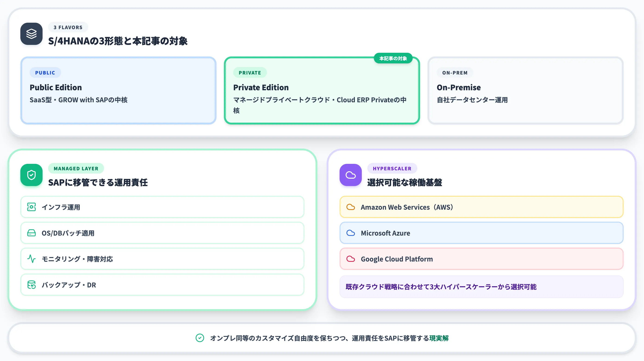Viewport: 644px width, 361px height.
Task: Select the ON-PREM badge
Action: click(455, 73)
